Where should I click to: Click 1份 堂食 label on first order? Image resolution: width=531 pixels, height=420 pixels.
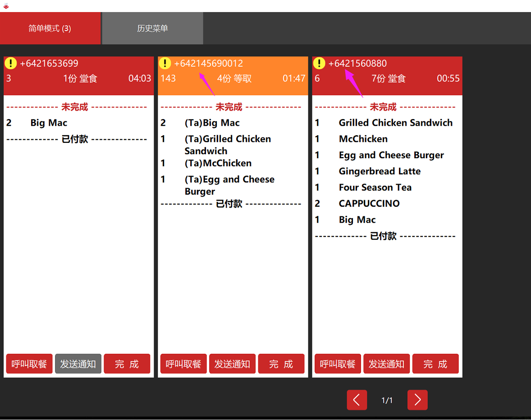[x=80, y=78]
